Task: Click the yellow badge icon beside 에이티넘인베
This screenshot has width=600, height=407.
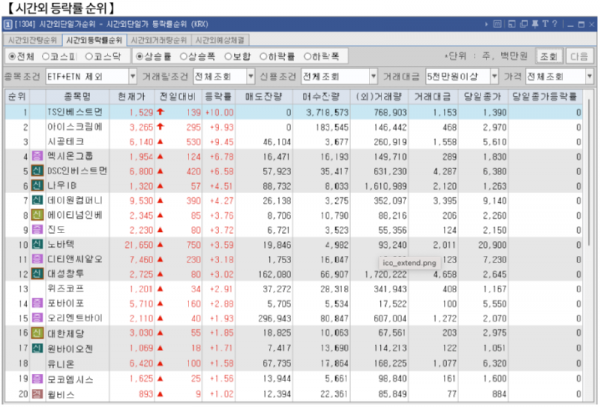Action: 37,215
